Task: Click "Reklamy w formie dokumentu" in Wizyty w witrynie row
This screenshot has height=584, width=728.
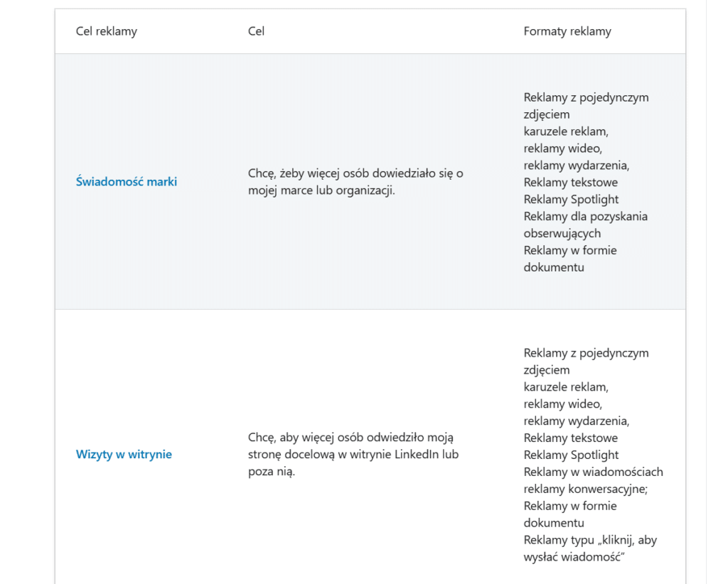Action: [x=569, y=514]
